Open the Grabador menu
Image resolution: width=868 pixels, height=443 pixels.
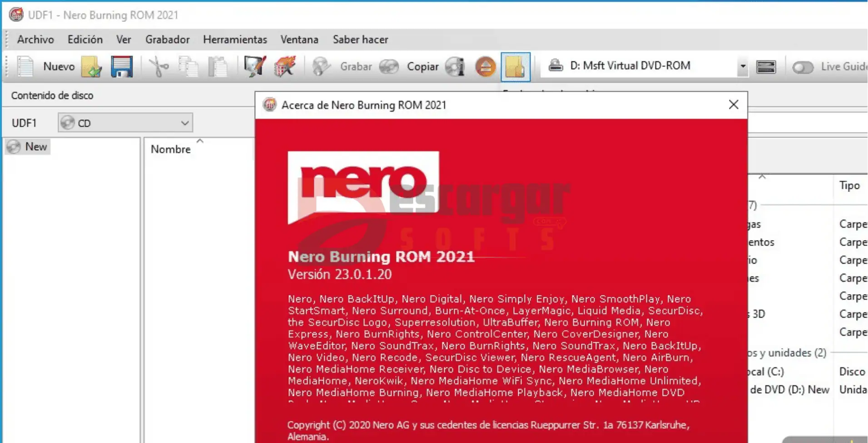click(167, 39)
